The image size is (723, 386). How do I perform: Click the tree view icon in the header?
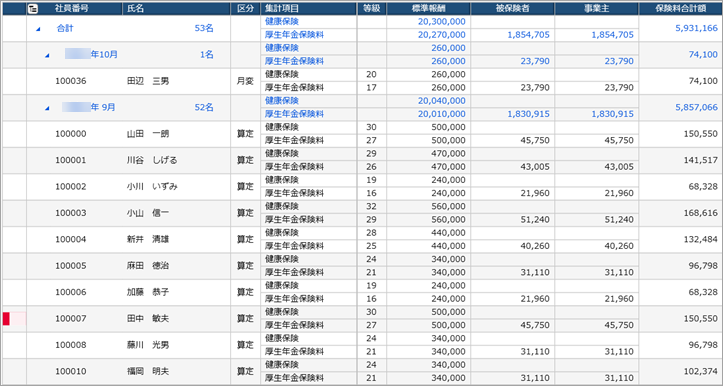[33, 8]
